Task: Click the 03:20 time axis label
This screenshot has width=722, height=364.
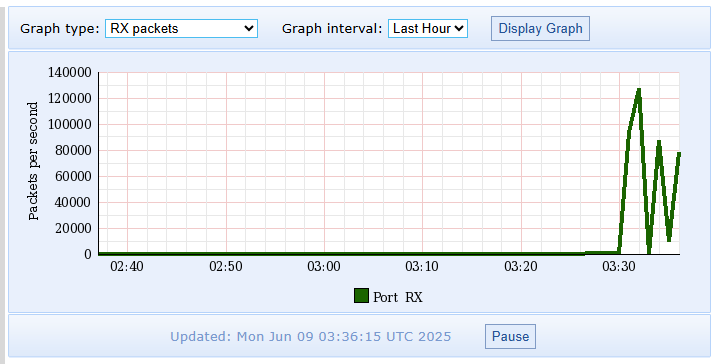Action: pos(521,266)
